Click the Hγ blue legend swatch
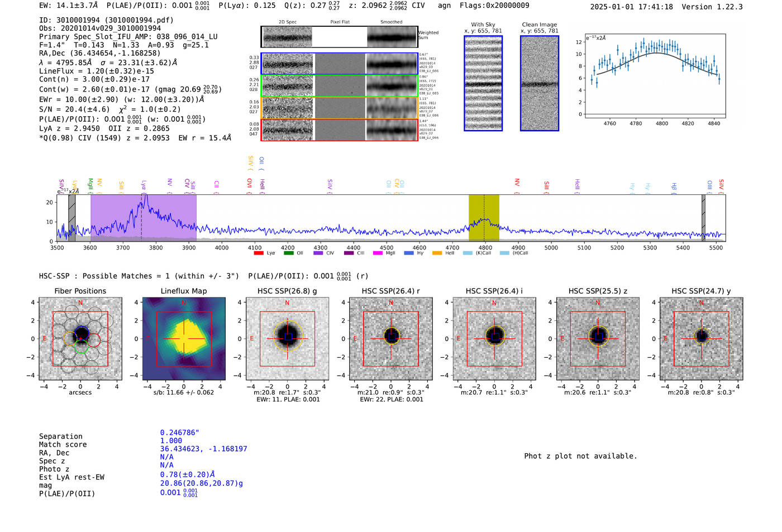782x532 pixels. (x=409, y=253)
